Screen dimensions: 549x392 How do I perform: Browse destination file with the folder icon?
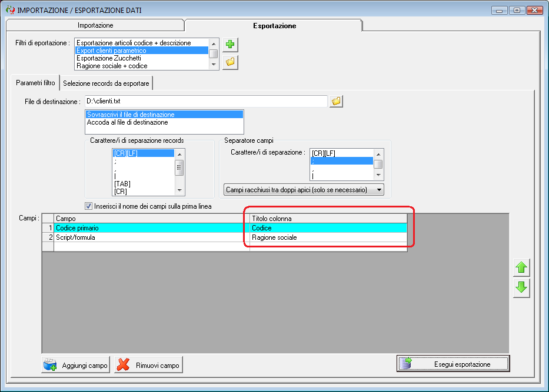tap(336, 102)
